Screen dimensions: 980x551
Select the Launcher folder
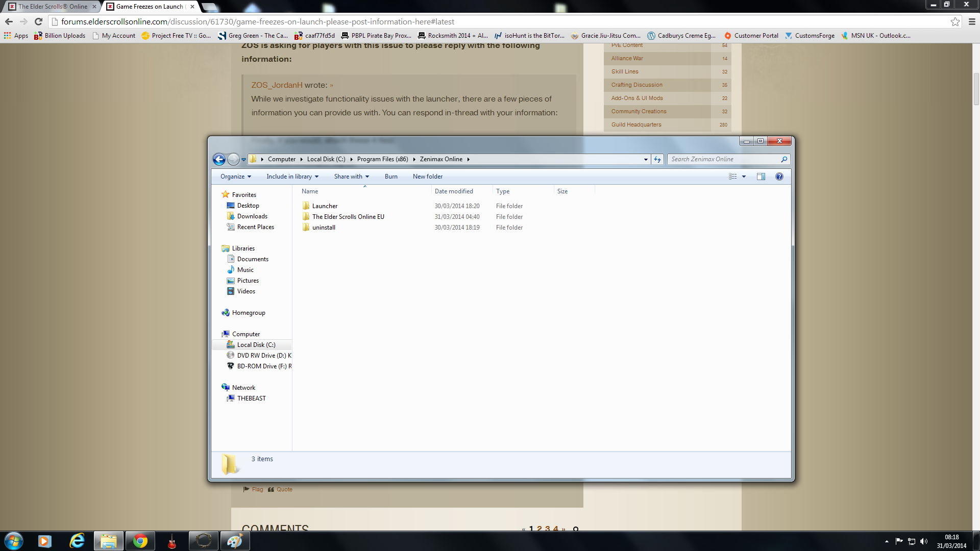(325, 206)
